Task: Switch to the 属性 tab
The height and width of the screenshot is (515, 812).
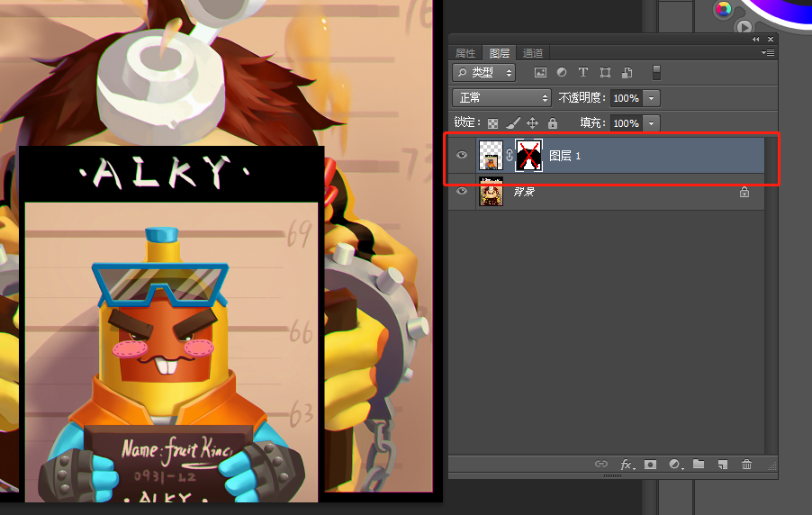Action: (465, 53)
